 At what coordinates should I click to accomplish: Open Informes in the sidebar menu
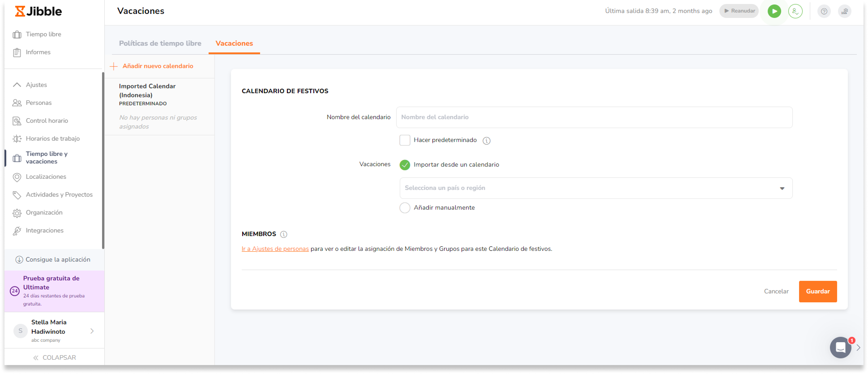(x=38, y=52)
